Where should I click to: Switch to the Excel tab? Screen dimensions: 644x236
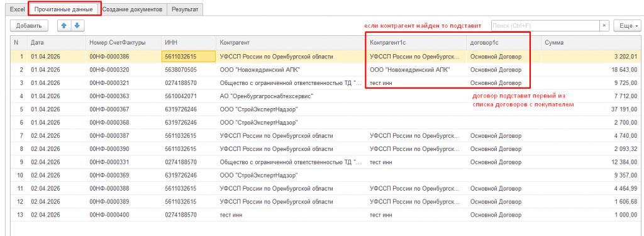[x=17, y=9]
